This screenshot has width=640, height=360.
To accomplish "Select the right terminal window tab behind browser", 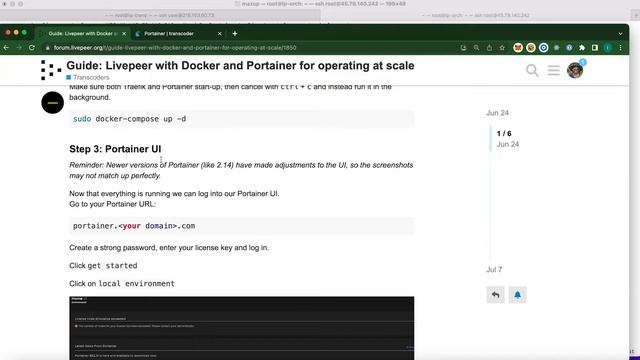I will coord(476,15).
